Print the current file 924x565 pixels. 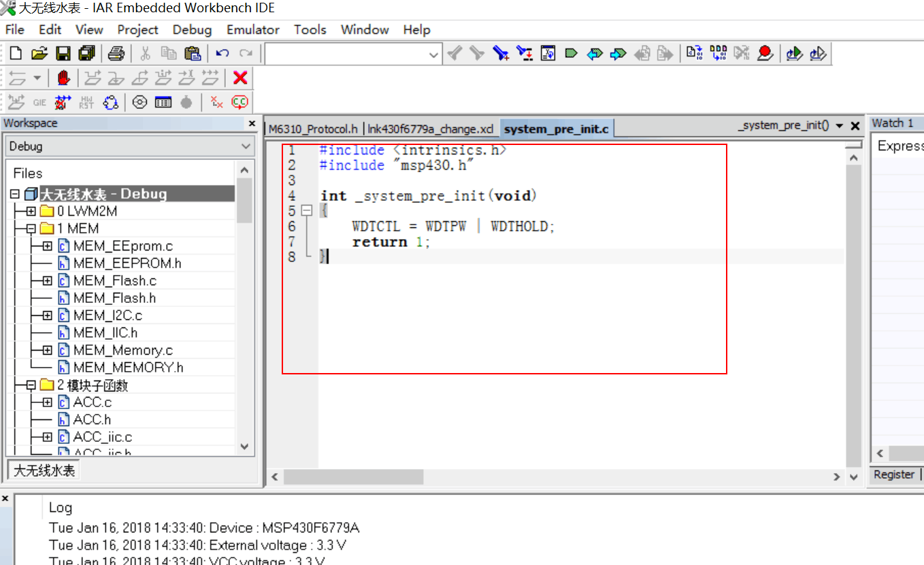117,53
